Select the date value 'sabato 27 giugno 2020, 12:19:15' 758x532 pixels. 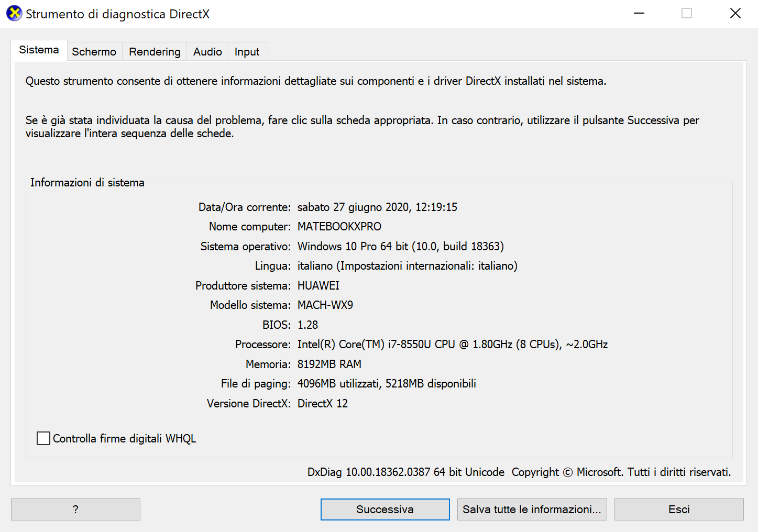point(377,207)
